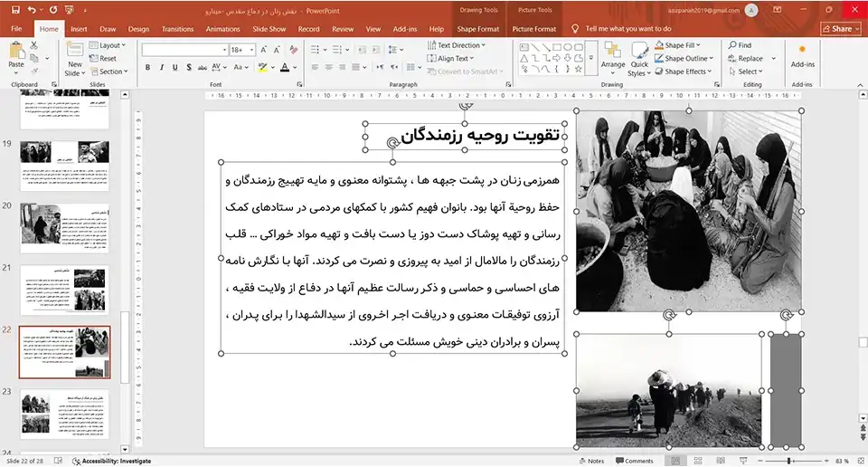The width and height of the screenshot is (868, 467).
Task: Decrease the list indent level
Action: coord(362,50)
